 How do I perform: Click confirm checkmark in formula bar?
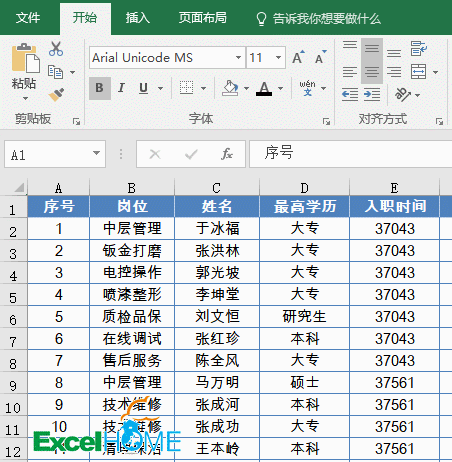click(191, 154)
